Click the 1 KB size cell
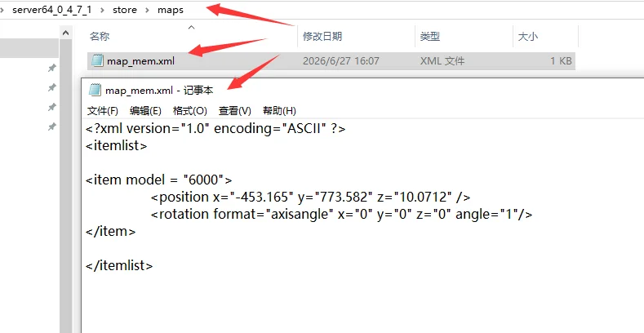 [561, 61]
